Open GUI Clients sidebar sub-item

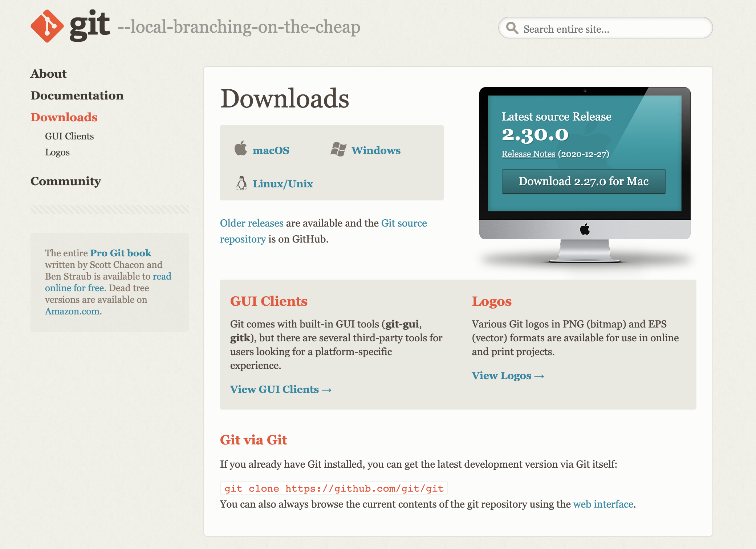point(69,136)
